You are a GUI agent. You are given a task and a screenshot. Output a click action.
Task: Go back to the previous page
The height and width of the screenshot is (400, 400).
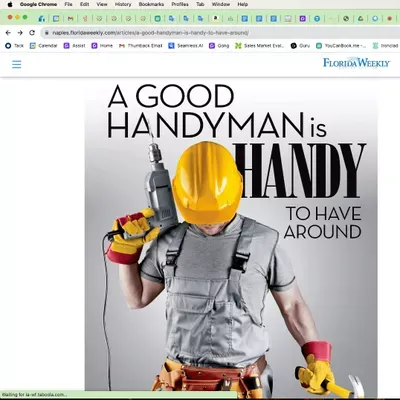click(8, 33)
